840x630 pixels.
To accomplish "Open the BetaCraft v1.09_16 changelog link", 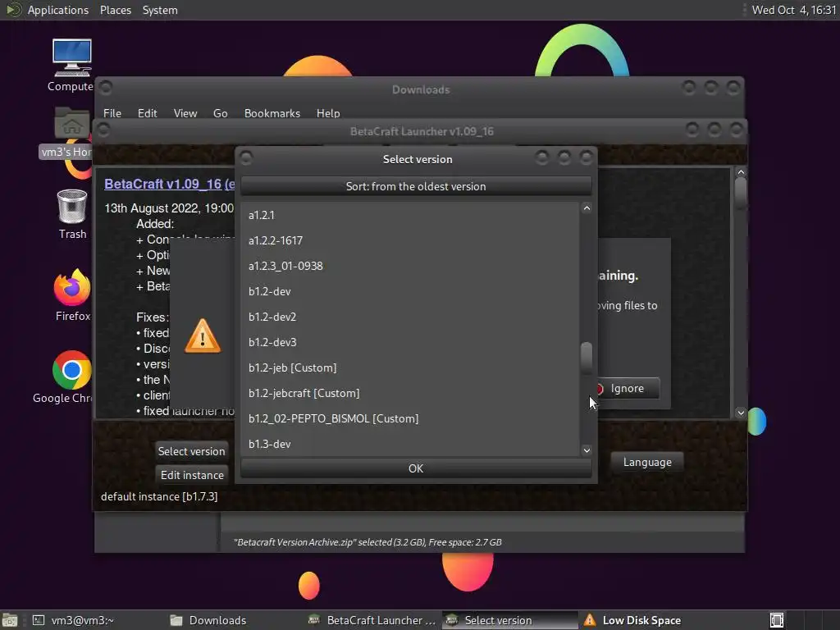I will 169,184.
